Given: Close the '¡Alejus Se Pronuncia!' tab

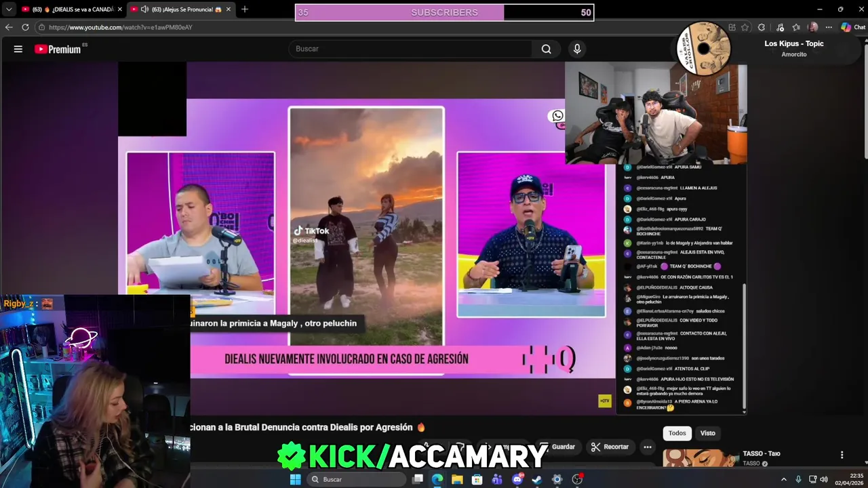Looking at the screenshot, I should pos(229,9).
